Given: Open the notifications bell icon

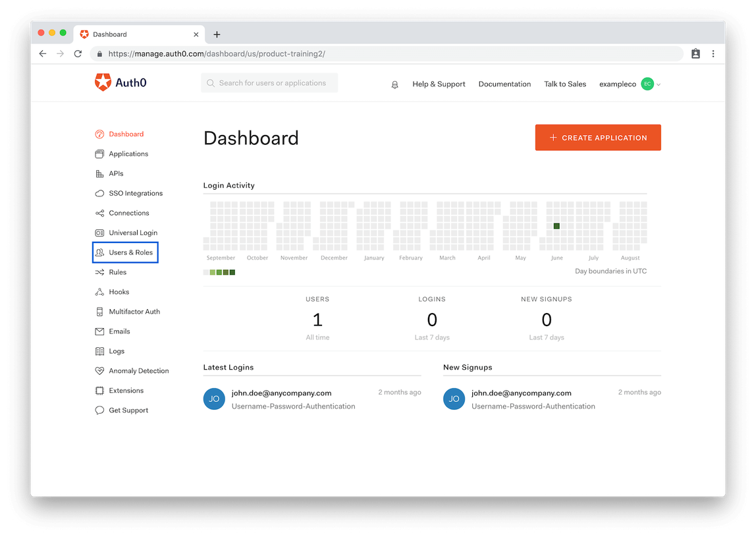Looking at the screenshot, I should [394, 84].
